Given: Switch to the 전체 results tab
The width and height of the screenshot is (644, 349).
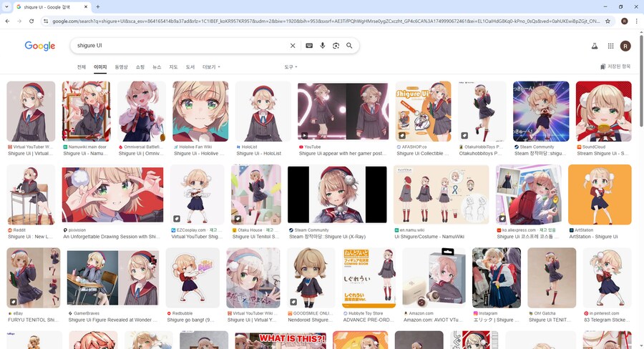Looking at the screenshot, I should [x=82, y=67].
